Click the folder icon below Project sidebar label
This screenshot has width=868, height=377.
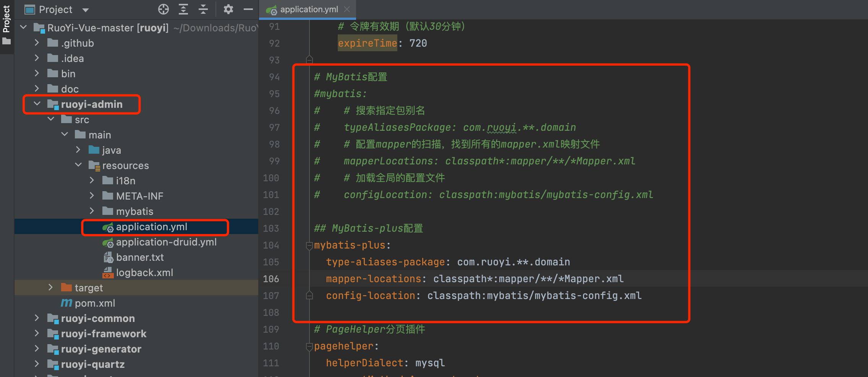pyautogui.click(x=6, y=41)
